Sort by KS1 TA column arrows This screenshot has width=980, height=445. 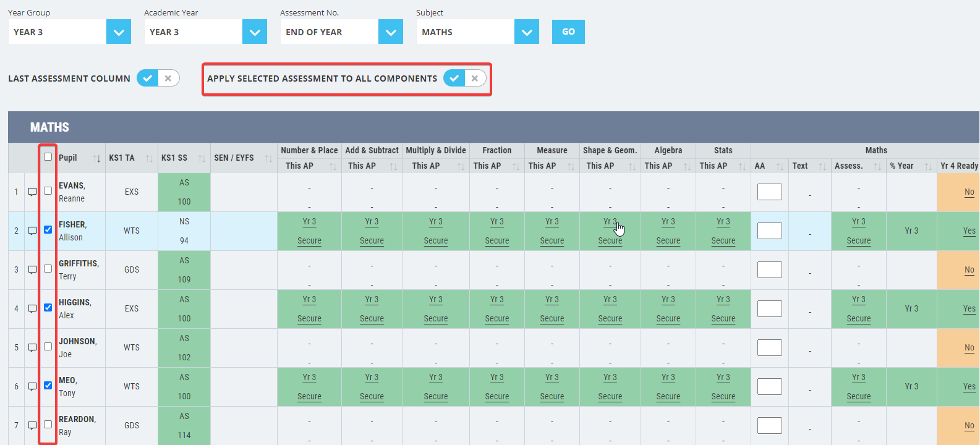point(149,158)
